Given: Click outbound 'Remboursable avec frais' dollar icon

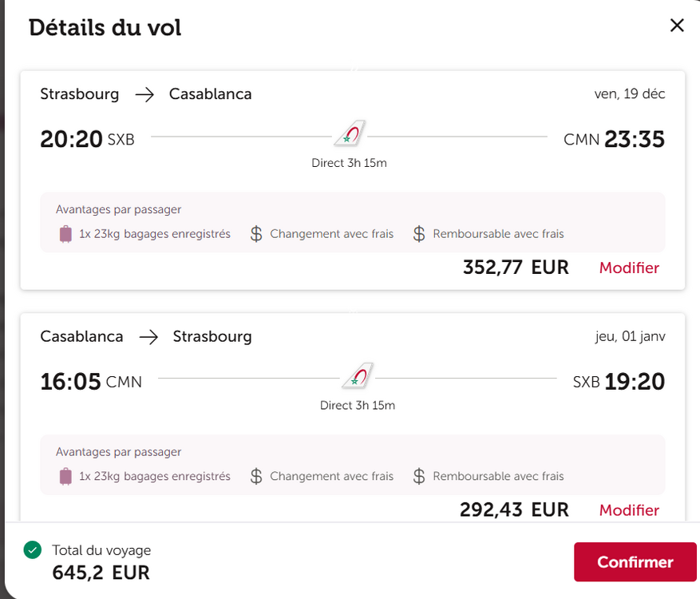Looking at the screenshot, I should (419, 234).
